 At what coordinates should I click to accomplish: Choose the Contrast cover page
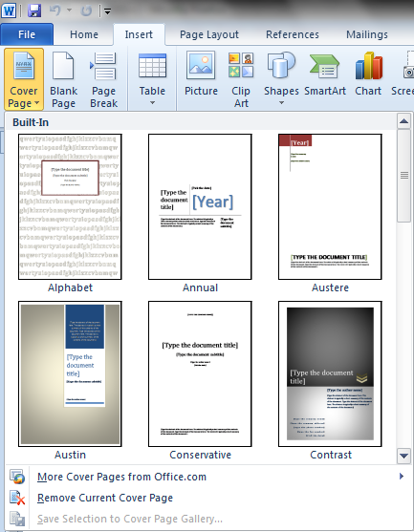[x=330, y=373]
